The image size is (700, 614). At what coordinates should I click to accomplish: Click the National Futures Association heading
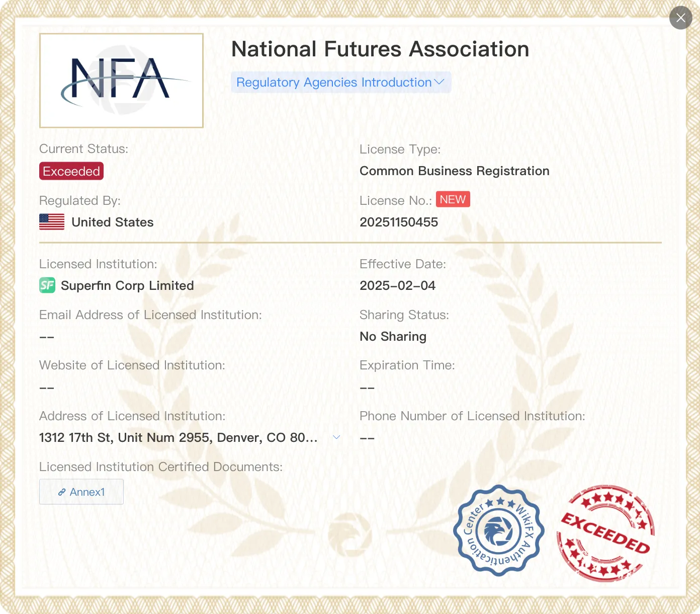(380, 49)
